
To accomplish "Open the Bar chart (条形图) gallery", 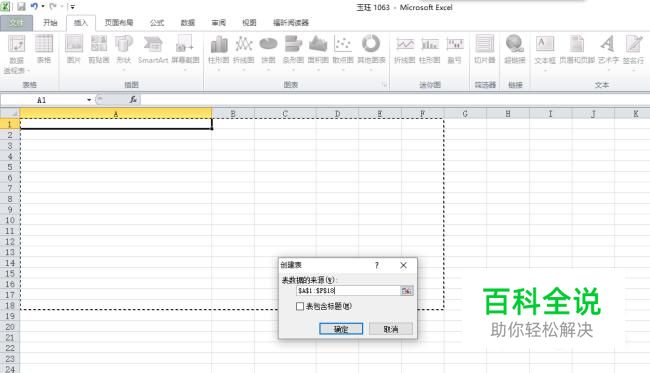I will click(293, 52).
